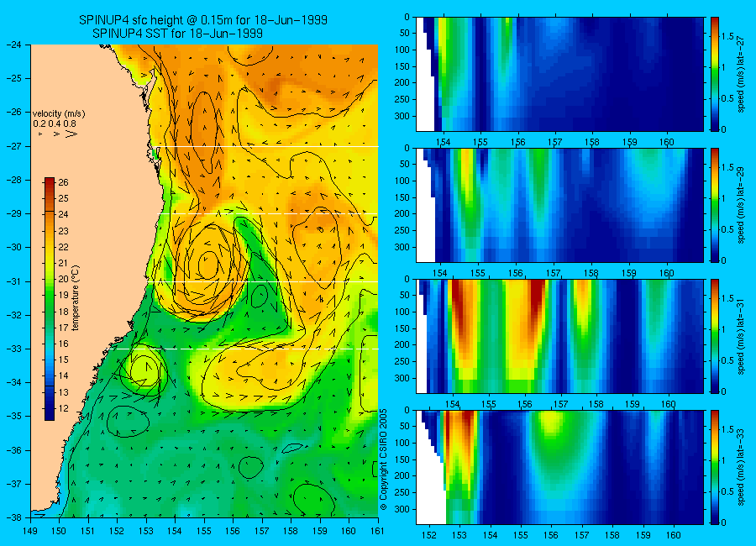The height and width of the screenshot is (546, 756).
Task: Click the '151' longitude label on the map axis
Action: click(x=88, y=531)
